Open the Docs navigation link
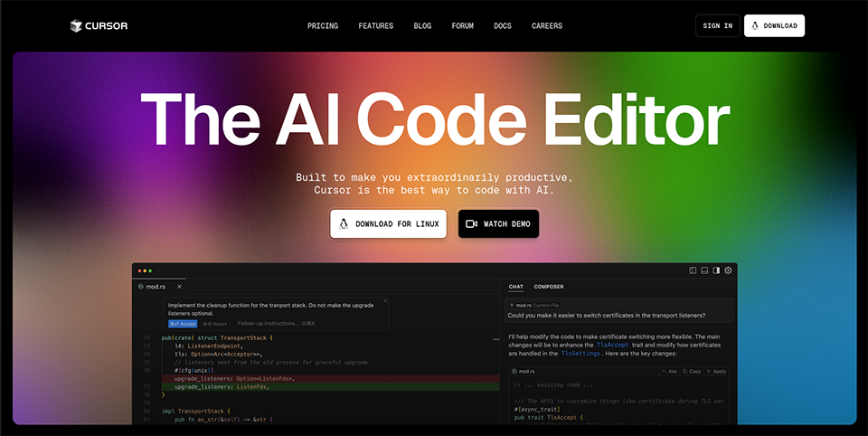The width and height of the screenshot is (868, 436). (x=503, y=25)
